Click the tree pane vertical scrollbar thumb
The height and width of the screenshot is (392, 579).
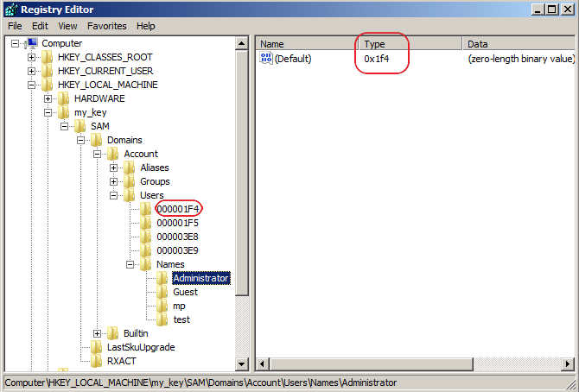click(x=242, y=173)
